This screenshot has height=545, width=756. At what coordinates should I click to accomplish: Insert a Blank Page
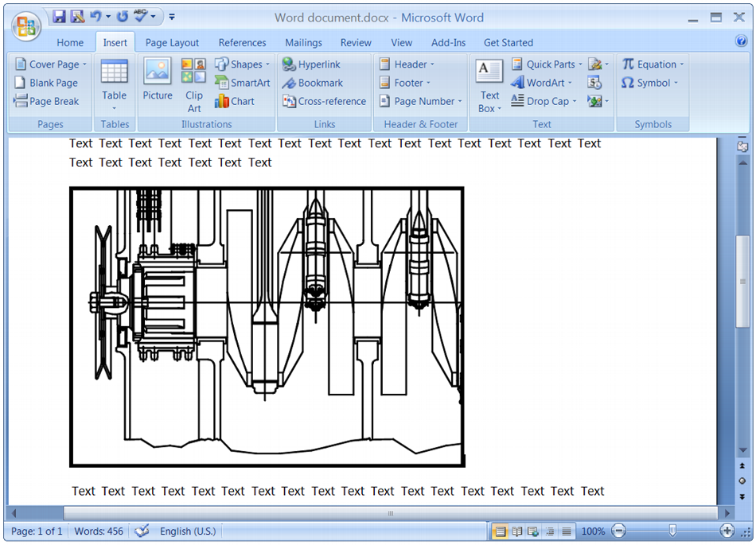tap(48, 82)
